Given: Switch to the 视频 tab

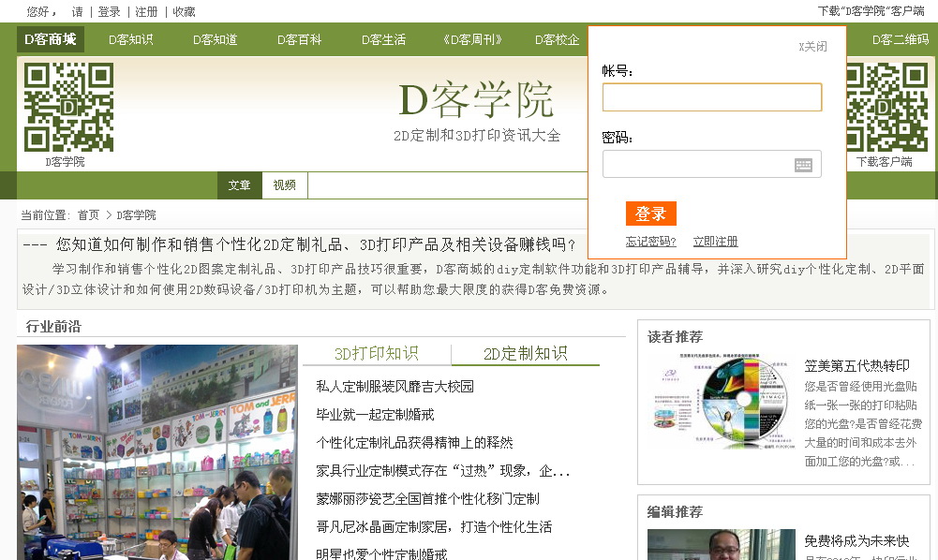Looking at the screenshot, I should (x=284, y=185).
